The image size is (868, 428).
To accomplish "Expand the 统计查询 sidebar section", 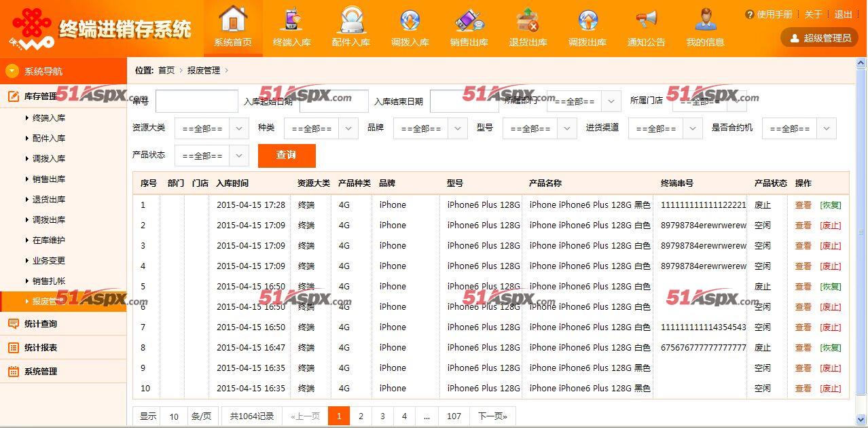I will point(63,323).
